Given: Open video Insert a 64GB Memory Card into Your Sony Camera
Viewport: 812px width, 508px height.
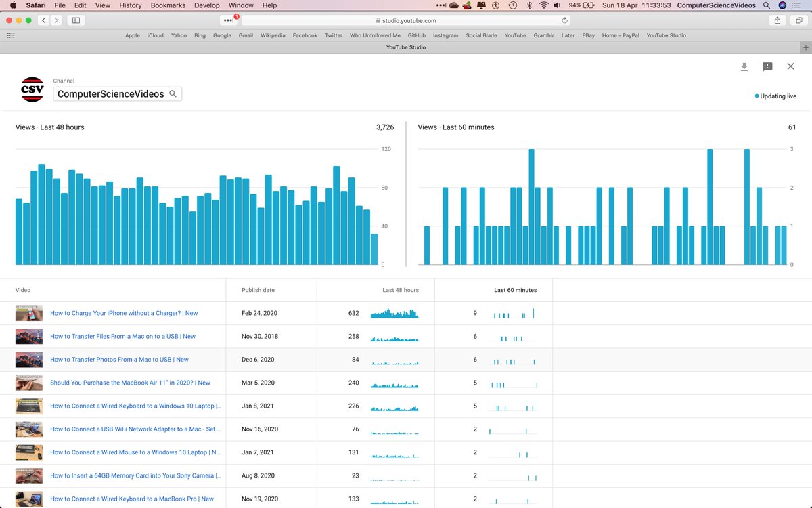Looking at the screenshot, I should click(135, 475).
